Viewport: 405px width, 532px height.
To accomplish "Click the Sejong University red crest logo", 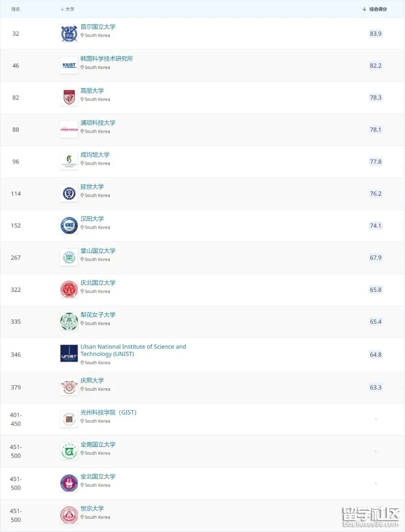I will pos(69,514).
